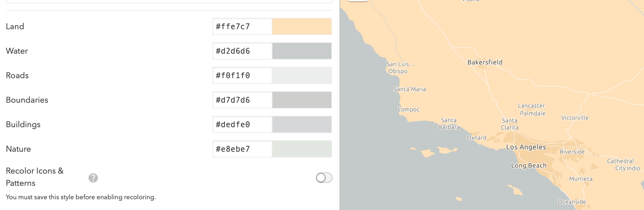Click the help icon beside Recolor Icons & Patterns
644x210 pixels.
tap(93, 178)
